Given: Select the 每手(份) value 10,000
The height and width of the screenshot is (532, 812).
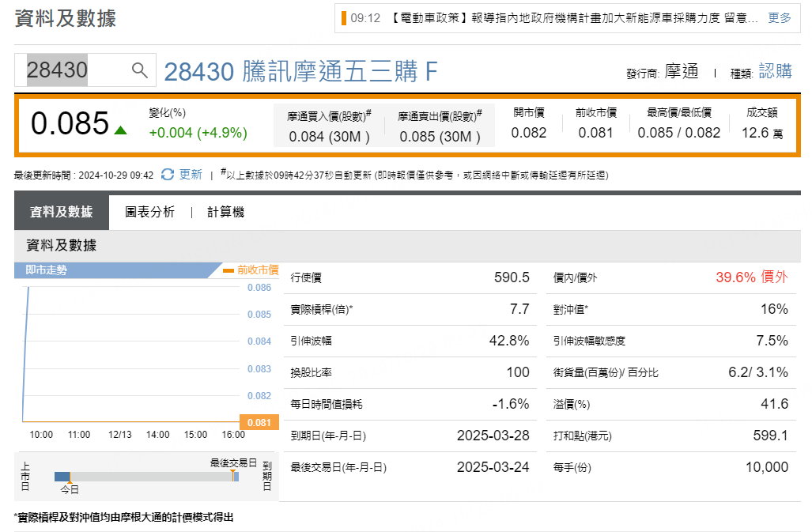Looking at the screenshot, I should click(767, 467).
